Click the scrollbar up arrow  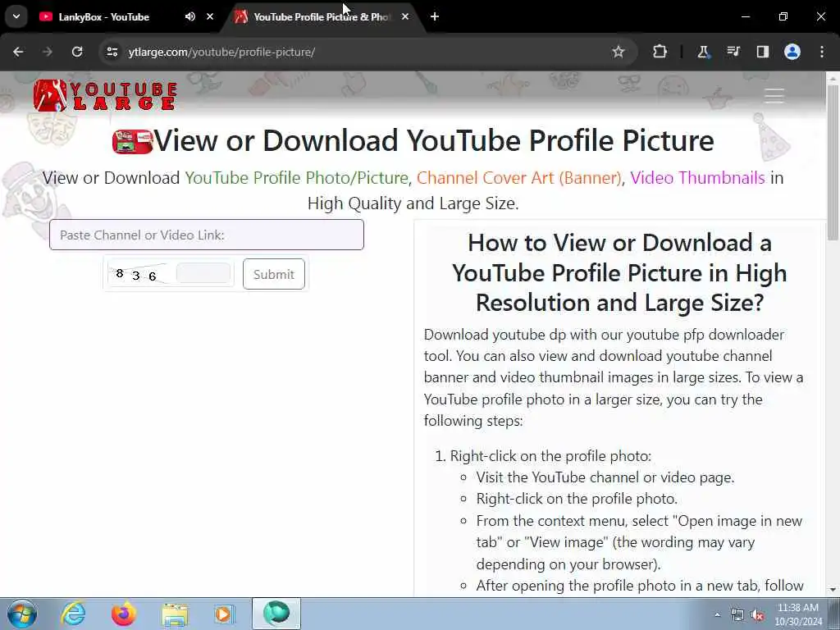833,78
